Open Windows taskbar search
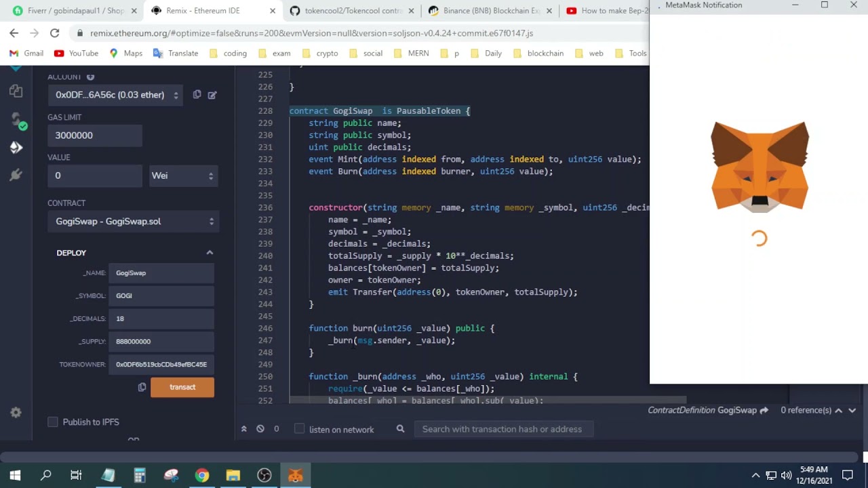This screenshot has height=488, width=868. pos(46,475)
